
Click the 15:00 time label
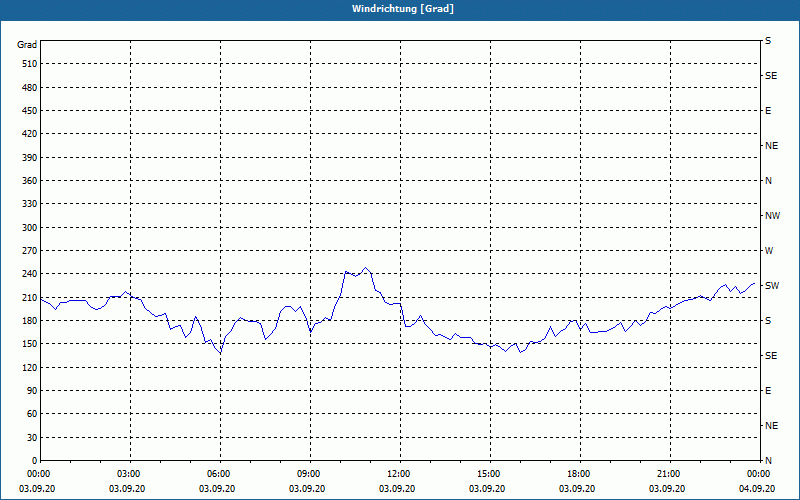[x=490, y=474]
